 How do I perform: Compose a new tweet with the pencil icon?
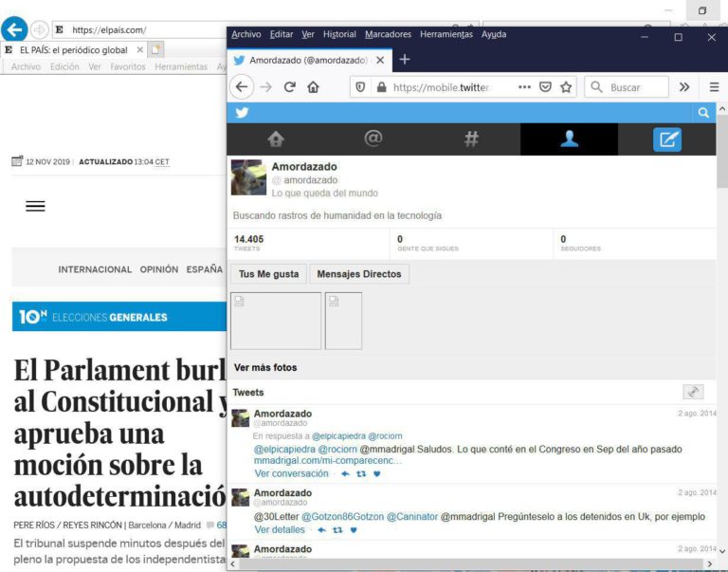tap(667, 139)
